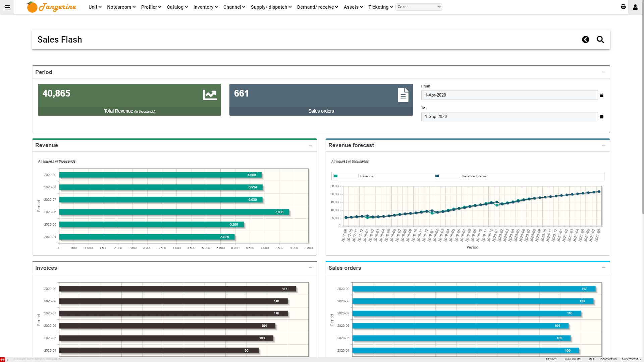Click the timestamp text in status bar
644x362 pixels.
[x=38, y=359]
